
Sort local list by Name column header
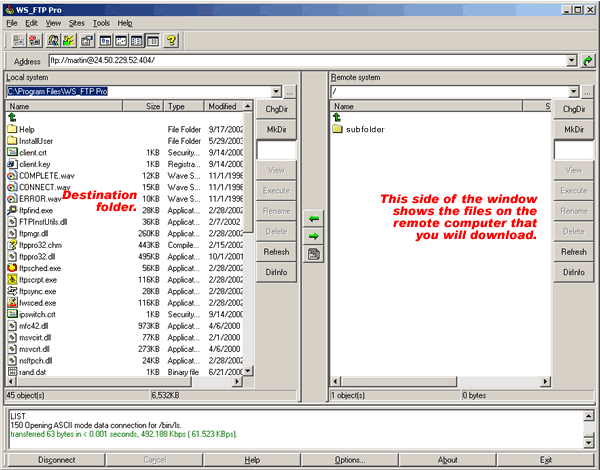64,106
